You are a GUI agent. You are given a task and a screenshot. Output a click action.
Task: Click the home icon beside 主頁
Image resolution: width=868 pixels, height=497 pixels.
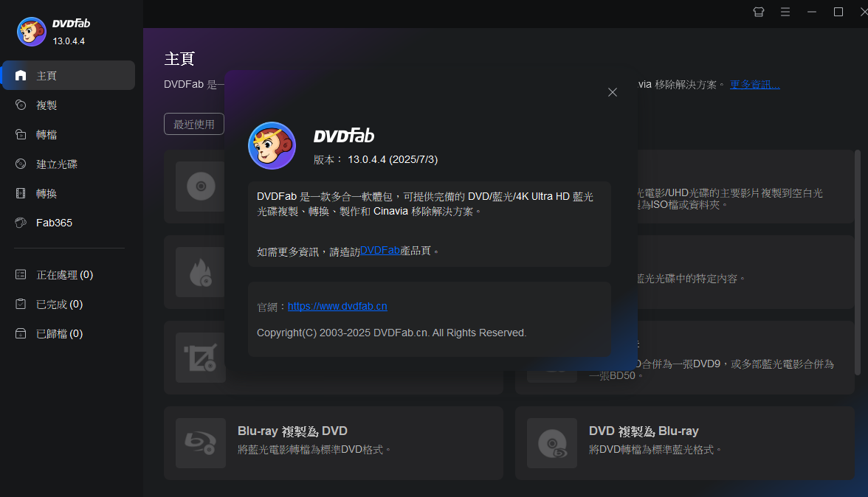click(x=21, y=75)
